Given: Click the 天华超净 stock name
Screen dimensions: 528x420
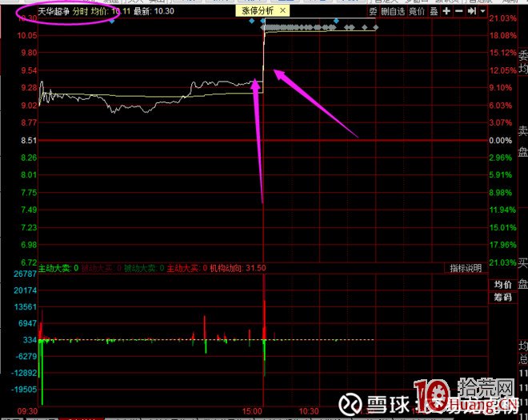Looking at the screenshot, I should click(x=54, y=11).
